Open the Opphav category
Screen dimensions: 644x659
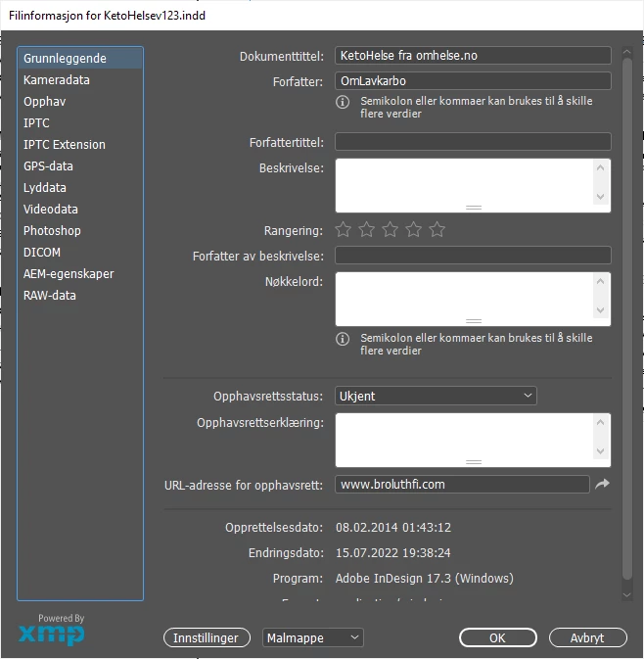80,101
